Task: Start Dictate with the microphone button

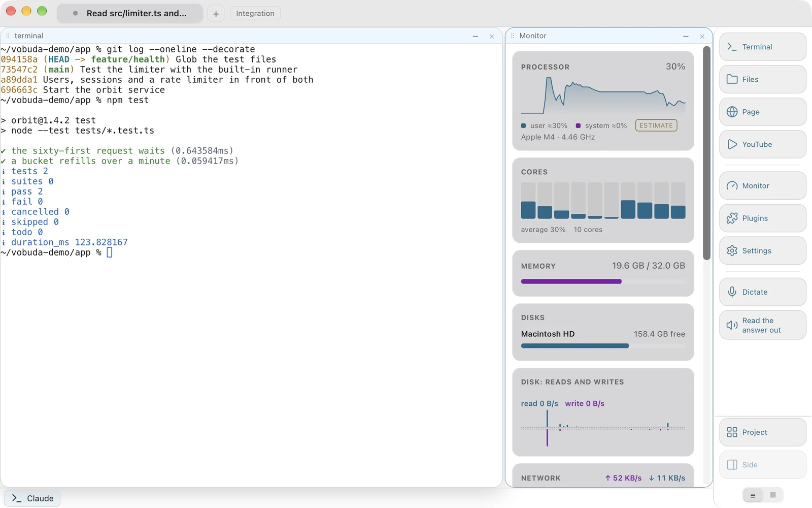Action: coord(762,292)
